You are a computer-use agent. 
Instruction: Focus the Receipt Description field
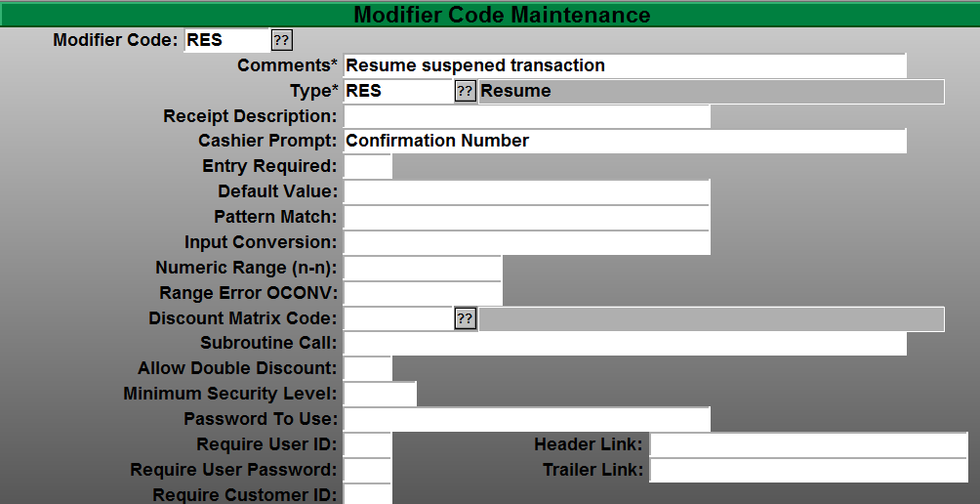pyautogui.click(x=526, y=116)
